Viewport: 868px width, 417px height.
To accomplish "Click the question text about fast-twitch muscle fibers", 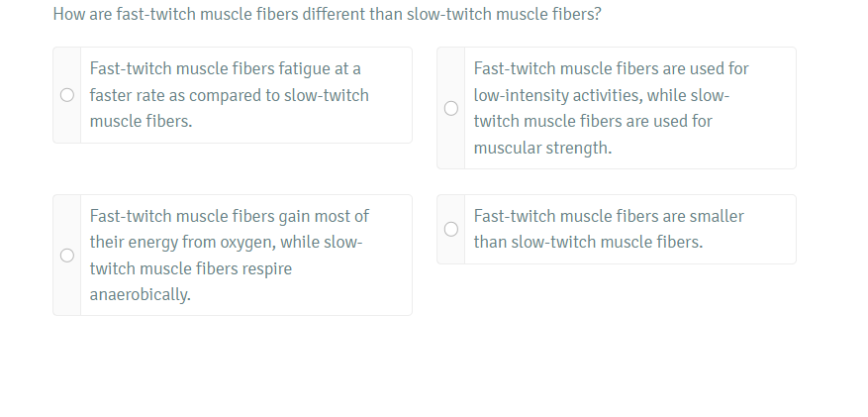I will pyautogui.click(x=327, y=16).
